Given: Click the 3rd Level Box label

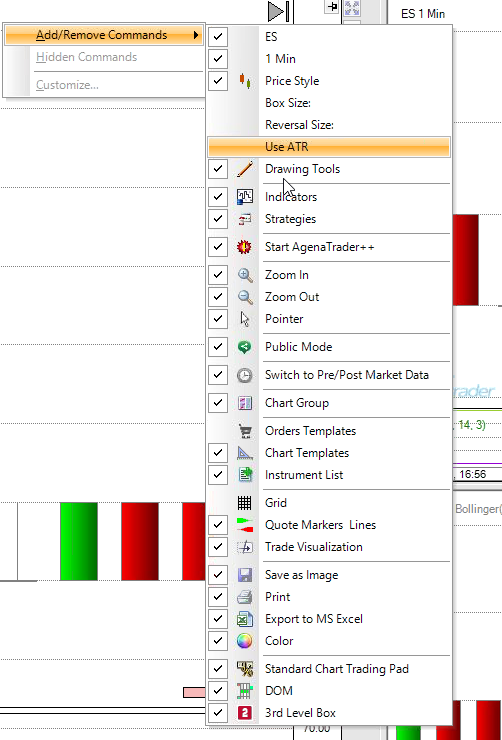Looking at the screenshot, I should pos(300,713).
